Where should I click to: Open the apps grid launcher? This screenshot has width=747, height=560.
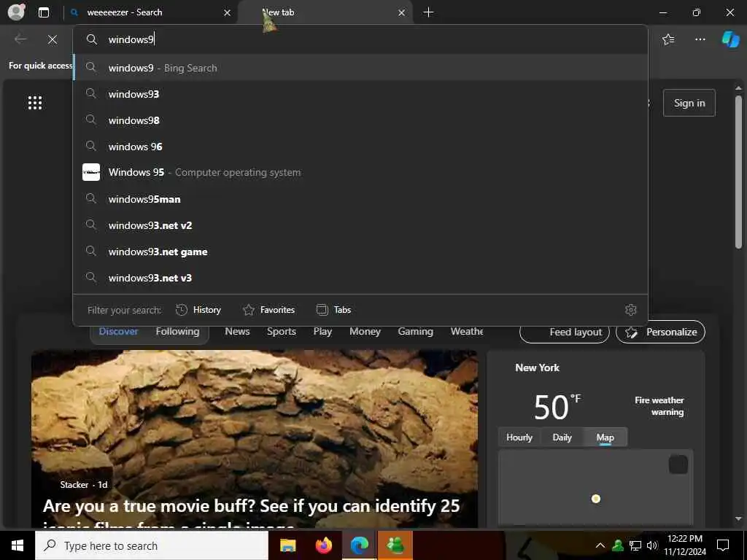pyautogui.click(x=35, y=102)
